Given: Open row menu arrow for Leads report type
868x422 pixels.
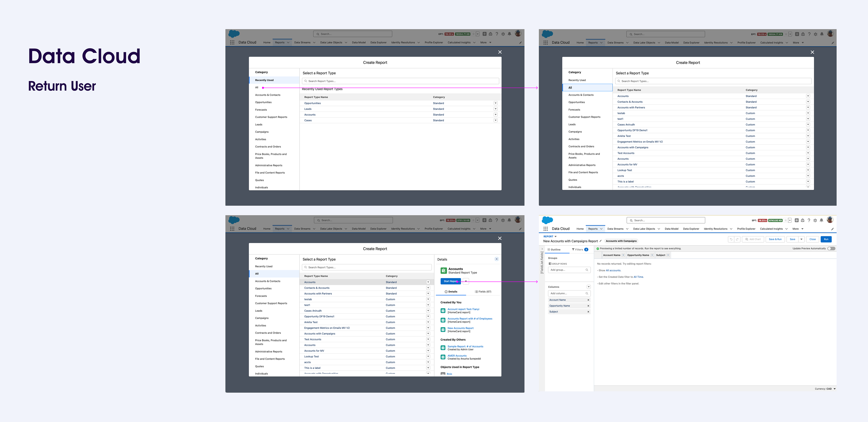Looking at the screenshot, I should (x=496, y=109).
